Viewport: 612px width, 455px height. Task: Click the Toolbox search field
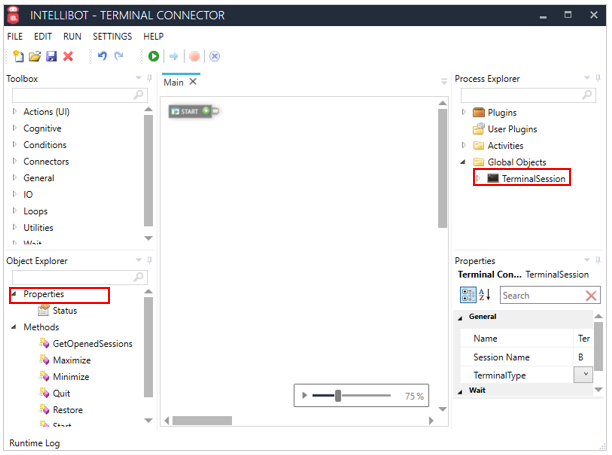(80, 95)
